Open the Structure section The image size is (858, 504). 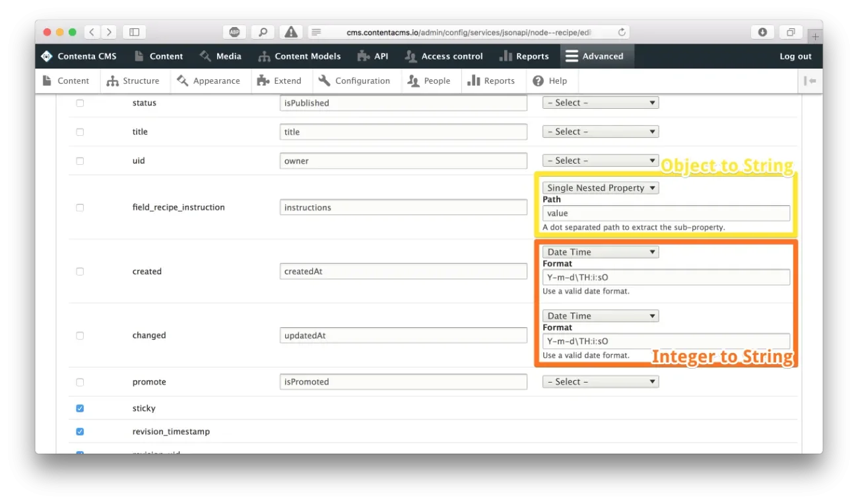[133, 80]
